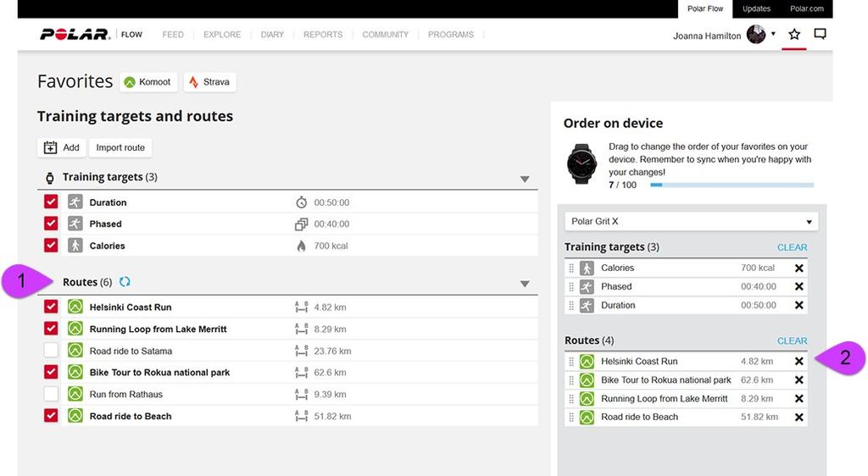Screen dimensions: 868x476
Task: Click drag handle of Phased on device
Action: click(571, 286)
